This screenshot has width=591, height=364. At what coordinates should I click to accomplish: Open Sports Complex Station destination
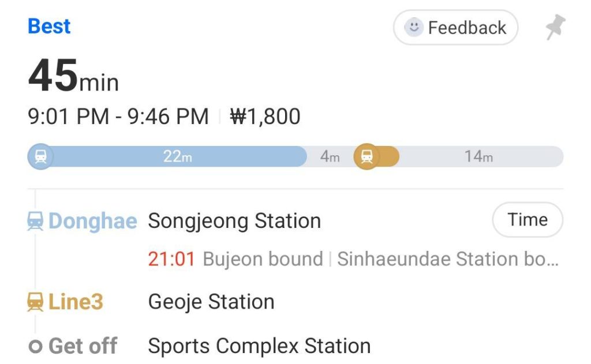(x=259, y=346)
